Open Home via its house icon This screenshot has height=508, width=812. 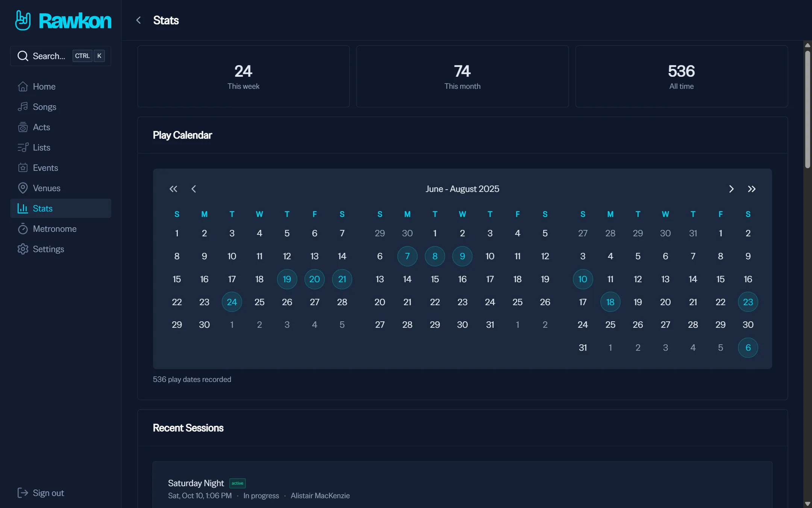[23, 87]
